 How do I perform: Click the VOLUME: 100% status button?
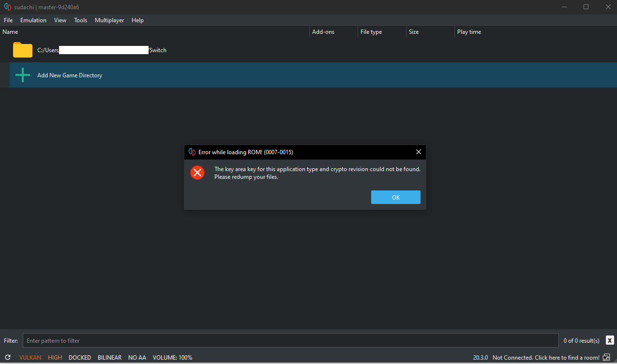[173, 358]
